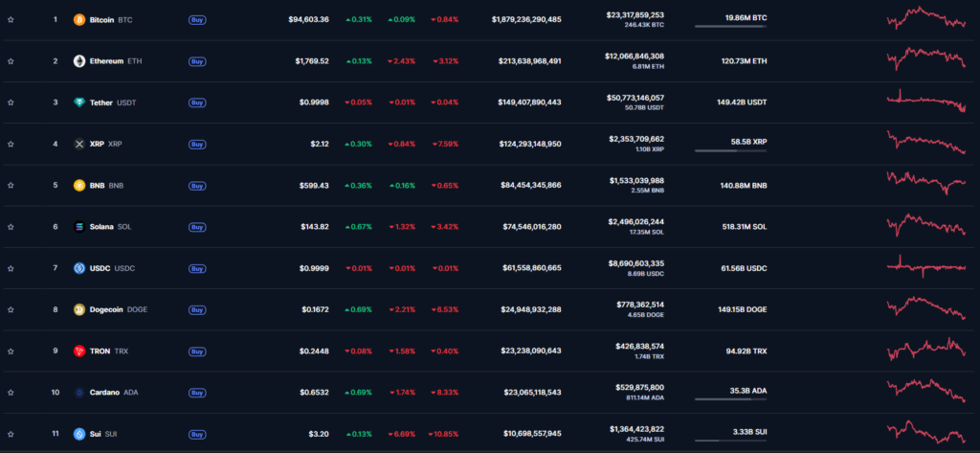Image resolution: width=980 pixels, height=453 pixels.
Task: Click XRP 7d change 7.59%
Action: [445, 144]
